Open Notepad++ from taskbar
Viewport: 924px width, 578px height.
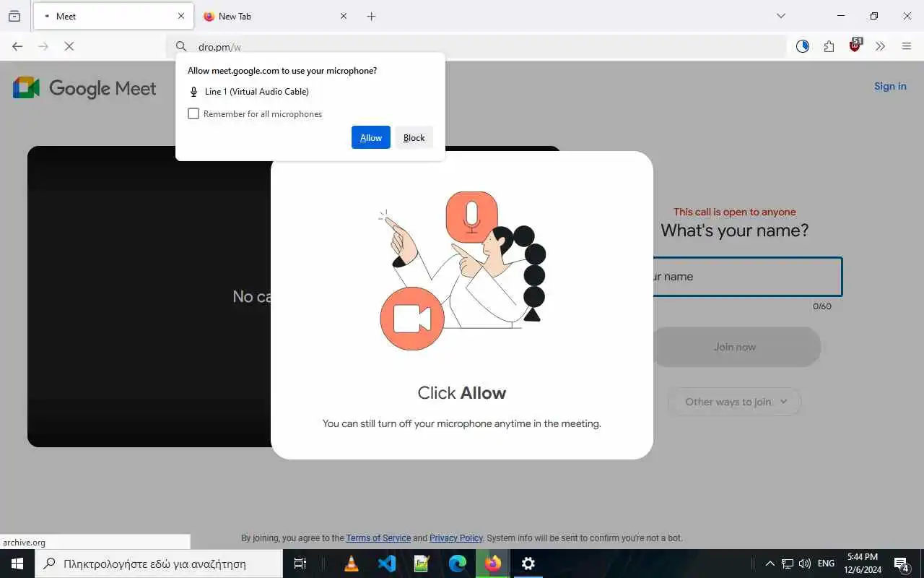tap(422, 564)
